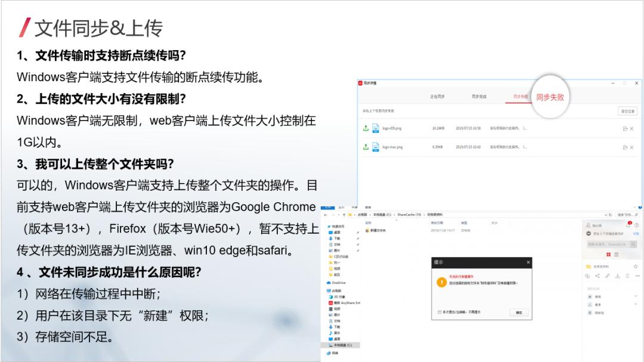The width and height of the screenshot is (644, 362).
Task: Remove the logo-iOS.png failed record
Action: pos(631,129)
